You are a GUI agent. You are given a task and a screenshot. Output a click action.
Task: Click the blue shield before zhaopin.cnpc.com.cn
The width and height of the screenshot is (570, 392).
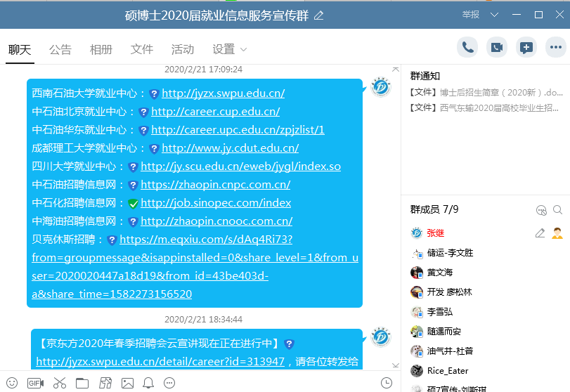point(133,185)
